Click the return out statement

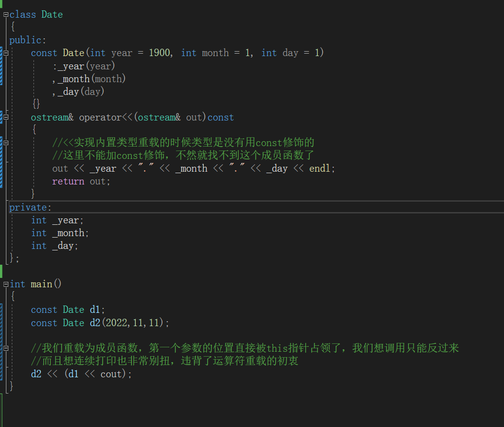point(81,182)
